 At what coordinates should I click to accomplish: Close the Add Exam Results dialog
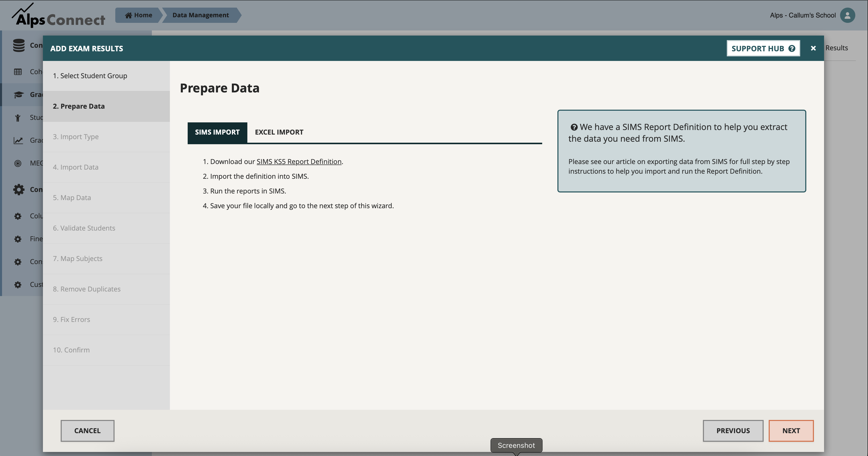[813, 48]
